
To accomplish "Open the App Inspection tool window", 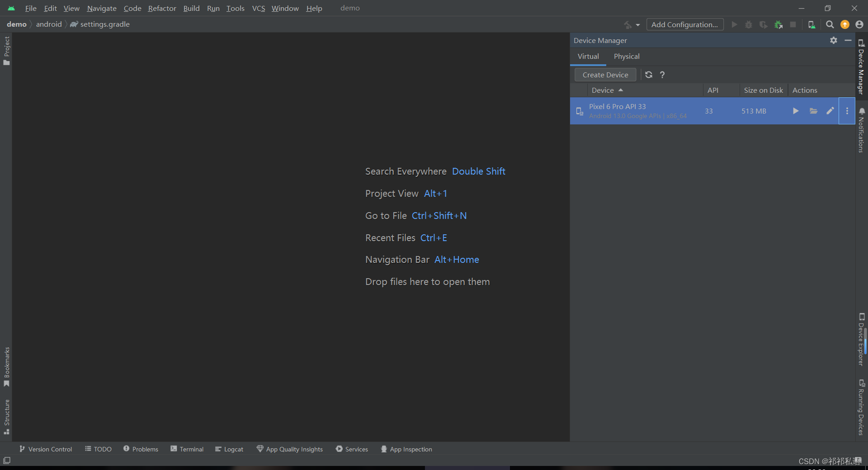I will click(406, 449).
